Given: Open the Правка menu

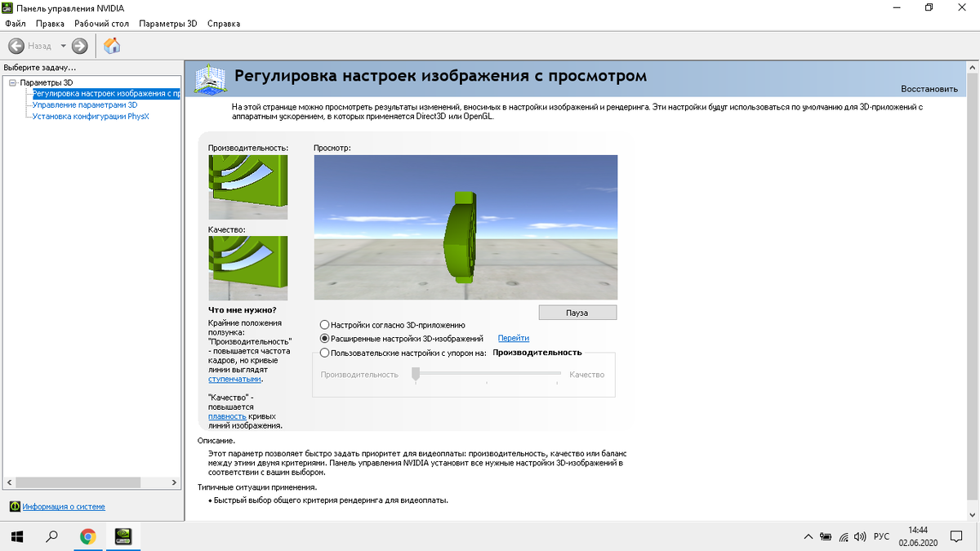Looking at the screenshot, I should [50, 24].
